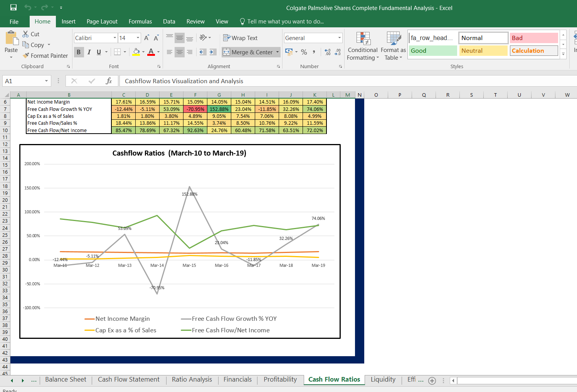Add a new sheet with the plus icon
The width and height of the screenshot is (577, 392).
tap(432, 380)
